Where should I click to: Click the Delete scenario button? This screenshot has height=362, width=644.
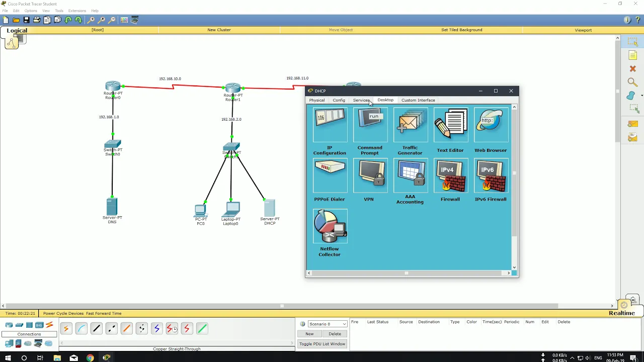[335, 334]
